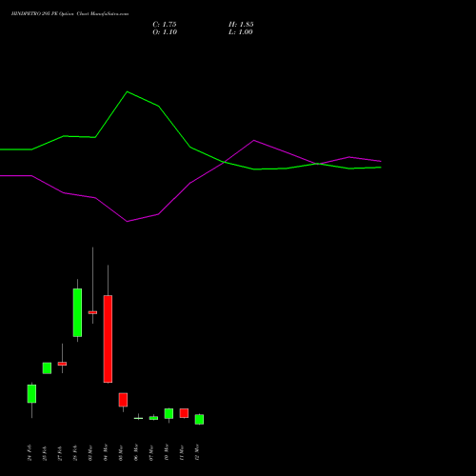Viewport: 476px width, 476px height.
Task: Click the 04 Mar date label
Action: (106, 452)
